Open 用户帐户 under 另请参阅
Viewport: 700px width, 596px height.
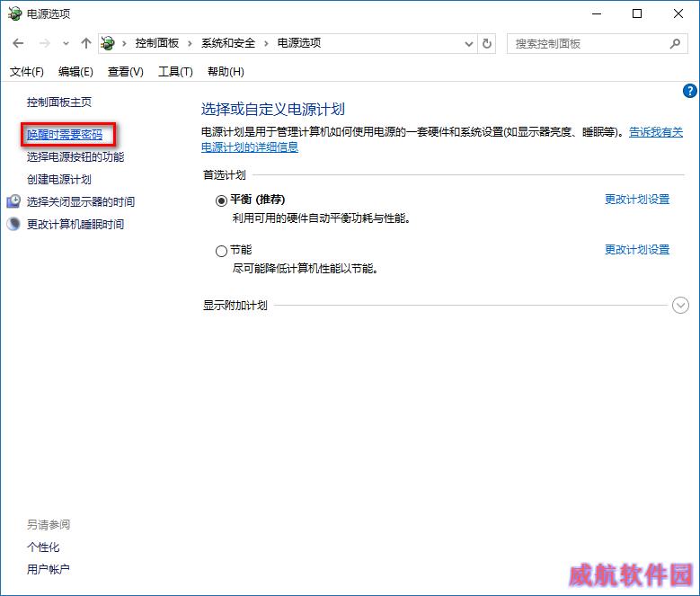coord(49,569)
